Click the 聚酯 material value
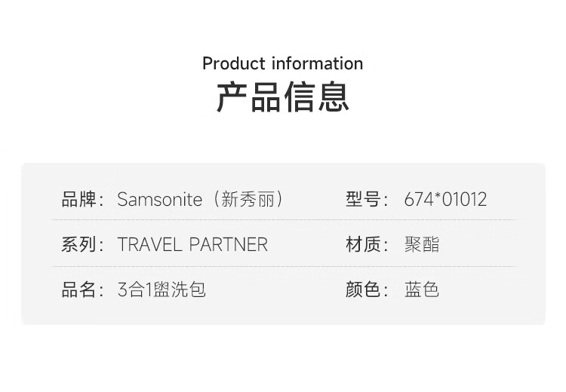The image size is (566, 392). coord(422,244)
